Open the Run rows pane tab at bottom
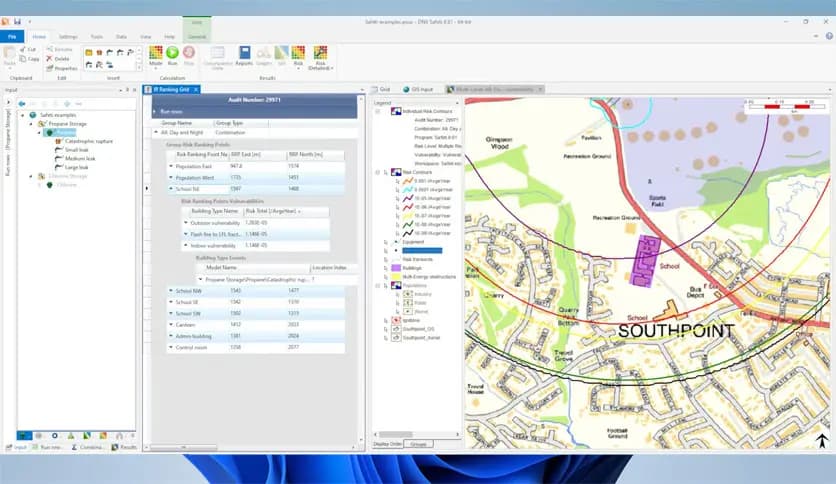The height and width of the screenshot is (484, 836). (x=47, y=447)
